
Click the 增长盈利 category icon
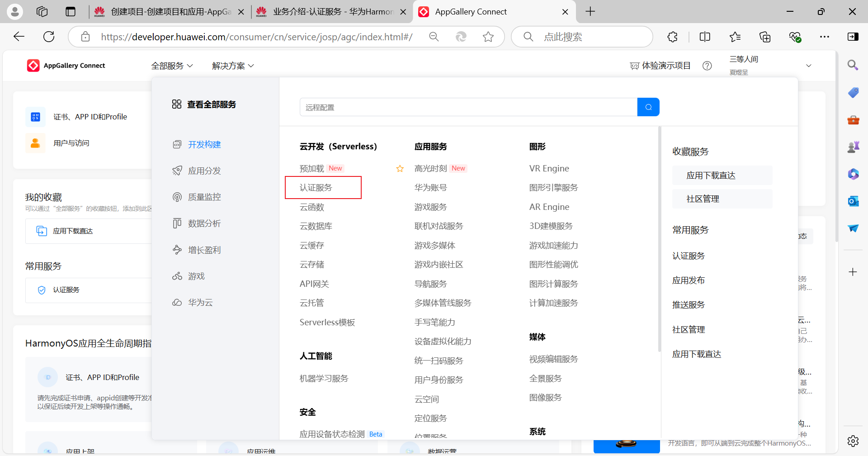tap(177, 250)
